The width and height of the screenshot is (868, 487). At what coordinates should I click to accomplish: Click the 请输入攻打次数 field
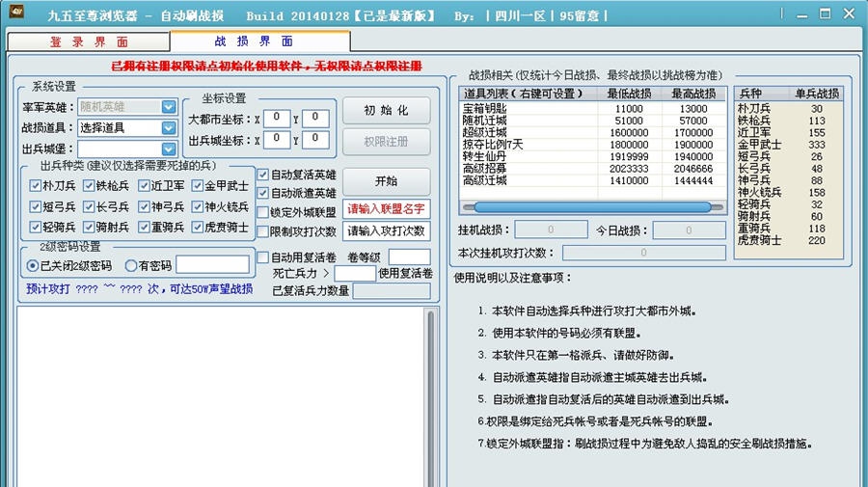[387, 231]
